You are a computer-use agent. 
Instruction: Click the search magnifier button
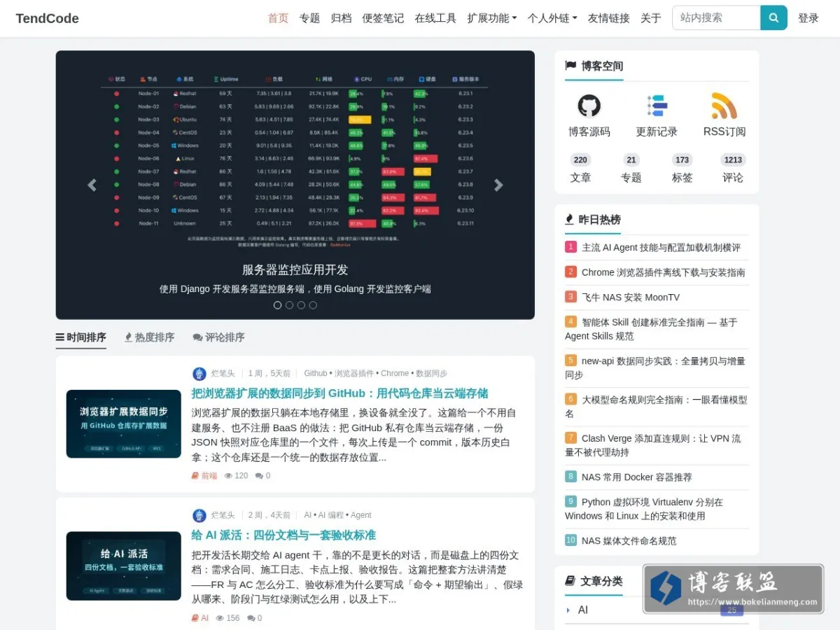(773, 18)
